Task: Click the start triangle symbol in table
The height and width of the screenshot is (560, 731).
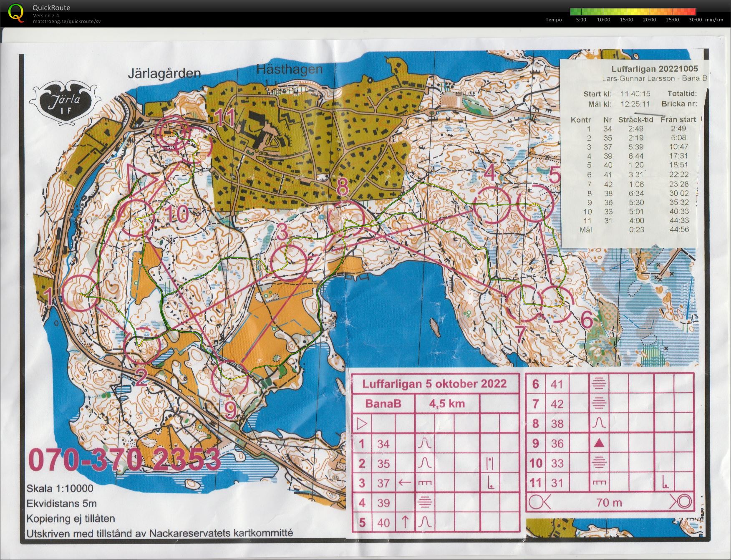Action: pyautogui.click(x=362, y=424)
